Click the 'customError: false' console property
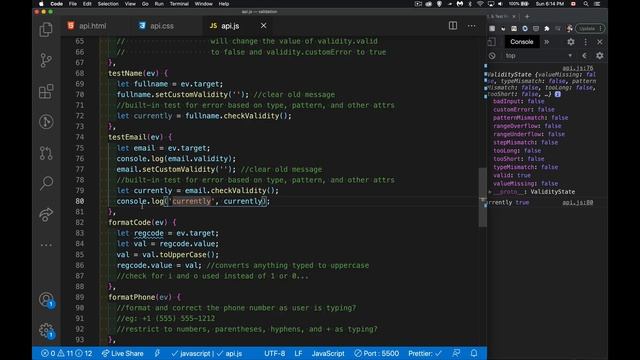640x360 pixels. (x=524, y=109)
